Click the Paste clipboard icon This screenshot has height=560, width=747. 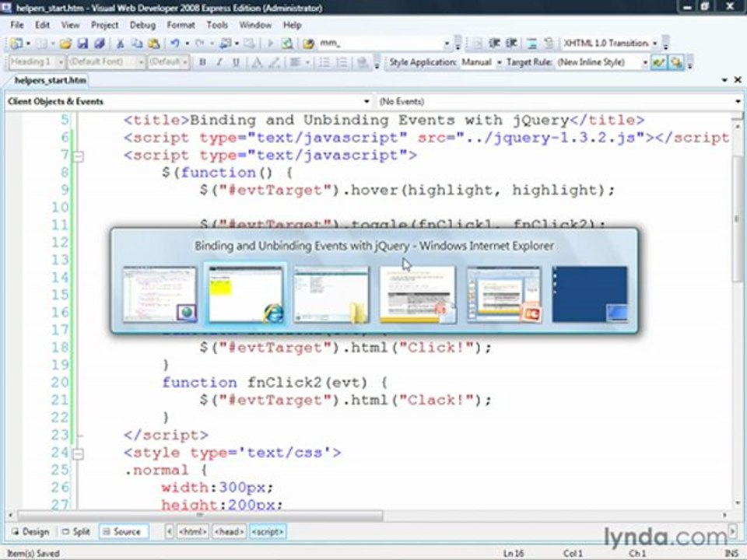coord(153,44)
